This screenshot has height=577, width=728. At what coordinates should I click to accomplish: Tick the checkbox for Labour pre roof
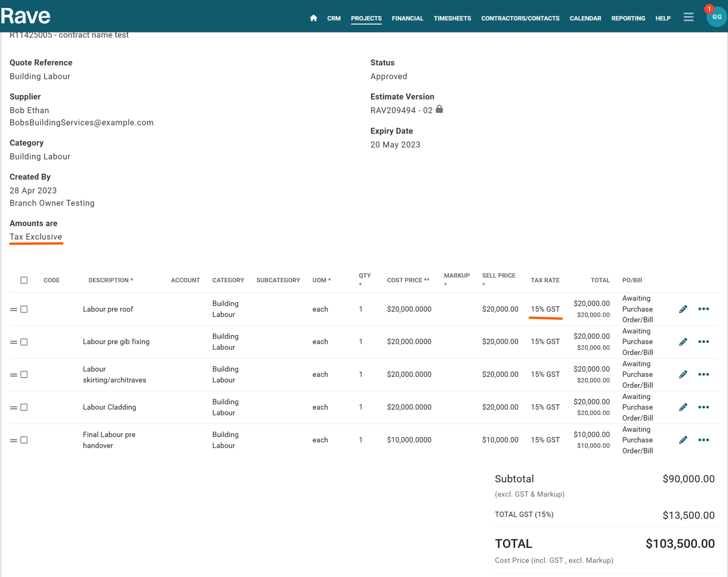pyautogui.click(x=24, y=309)
